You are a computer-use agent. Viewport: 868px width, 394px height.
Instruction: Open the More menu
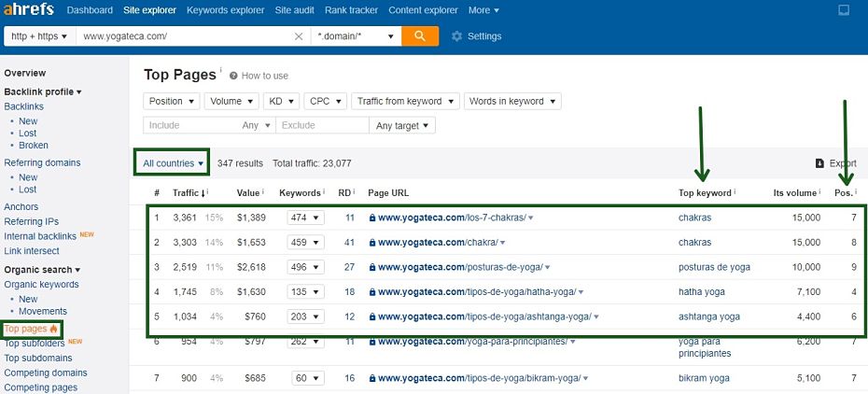(x=483, y=10)
